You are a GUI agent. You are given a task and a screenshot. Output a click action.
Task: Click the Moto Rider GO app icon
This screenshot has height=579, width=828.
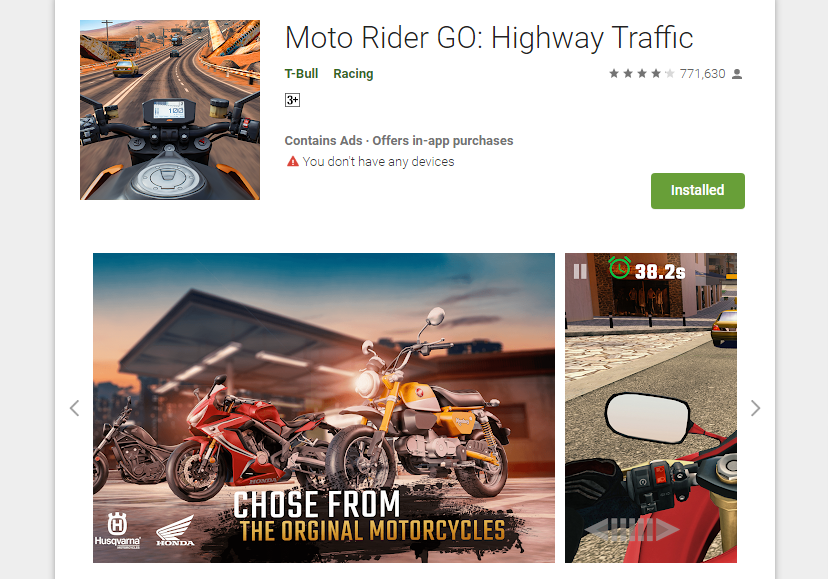[170, 110]
